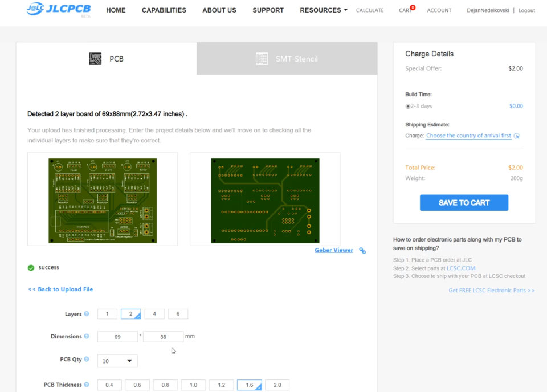
Task: Switch to the SMT-Stencil tab
Action: tap(287, 58)
